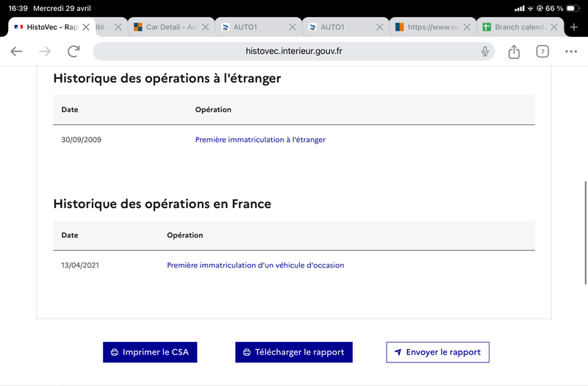Go back using the back arrow
Screen dimensions: 588x386
[16, 51]
